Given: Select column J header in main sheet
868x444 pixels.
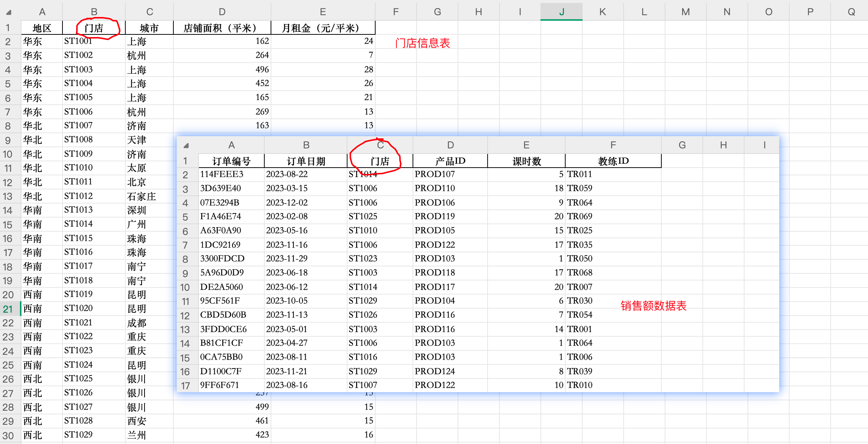Looking at the screenshot, I should (561, 12).
